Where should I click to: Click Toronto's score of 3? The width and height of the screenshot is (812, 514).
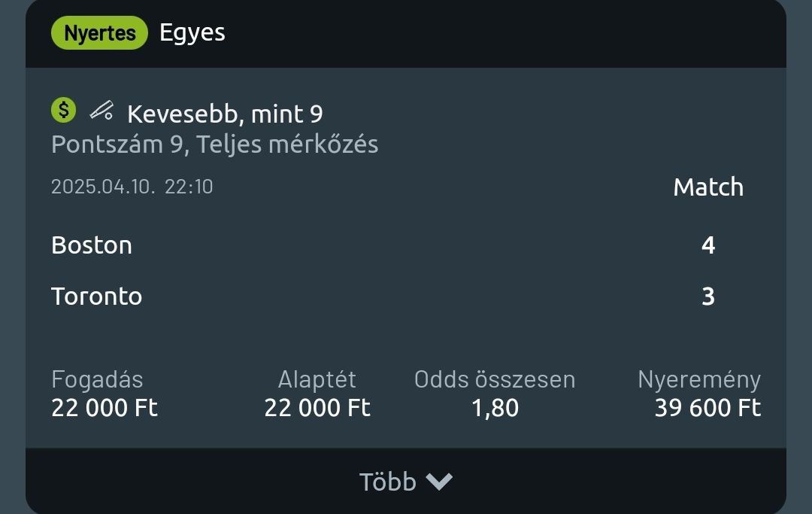click(x=708, y=297)
